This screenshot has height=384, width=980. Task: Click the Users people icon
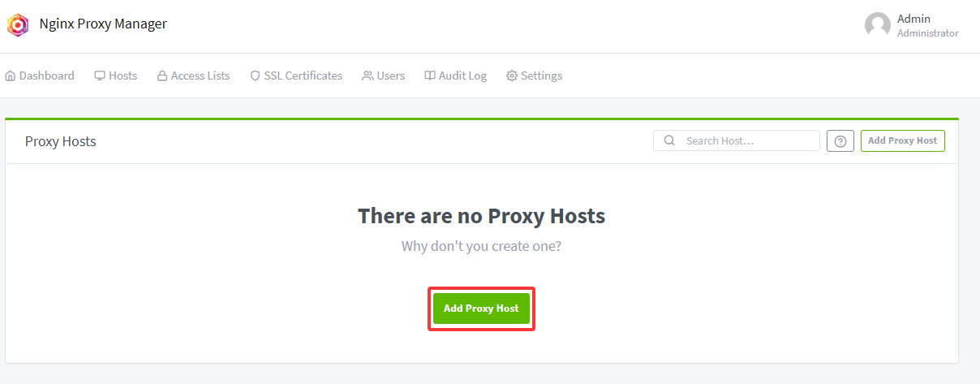point(368,76)
